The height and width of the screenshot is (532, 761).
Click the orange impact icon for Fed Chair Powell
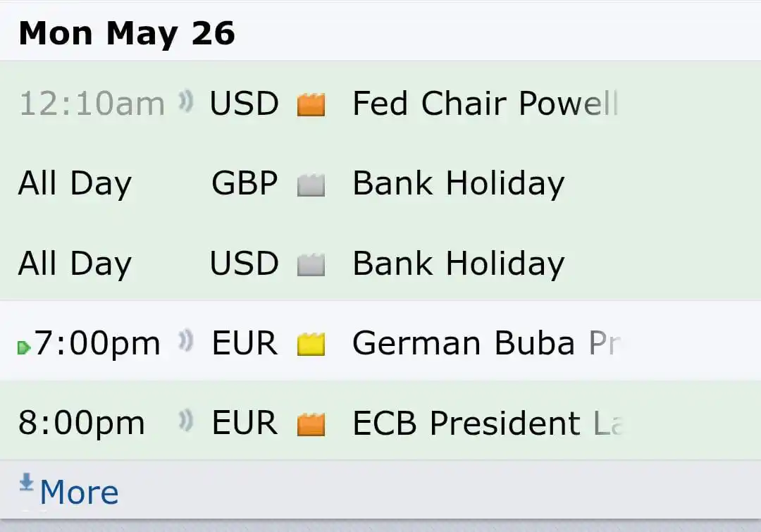pos(311,104)
